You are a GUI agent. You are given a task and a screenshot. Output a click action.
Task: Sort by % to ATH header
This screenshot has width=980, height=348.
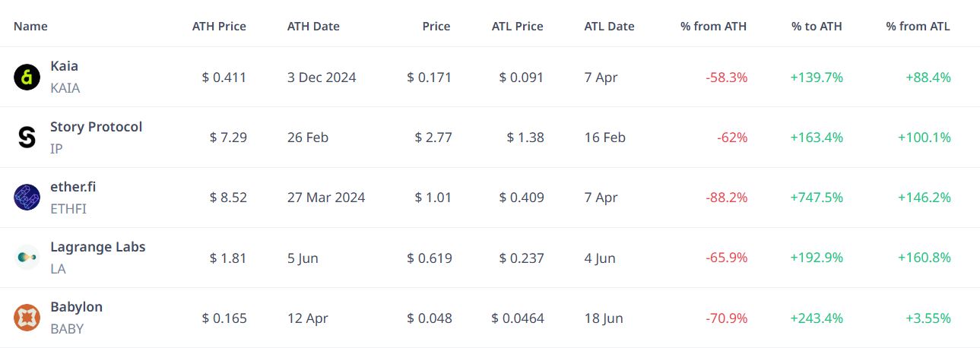click(817, 26)
